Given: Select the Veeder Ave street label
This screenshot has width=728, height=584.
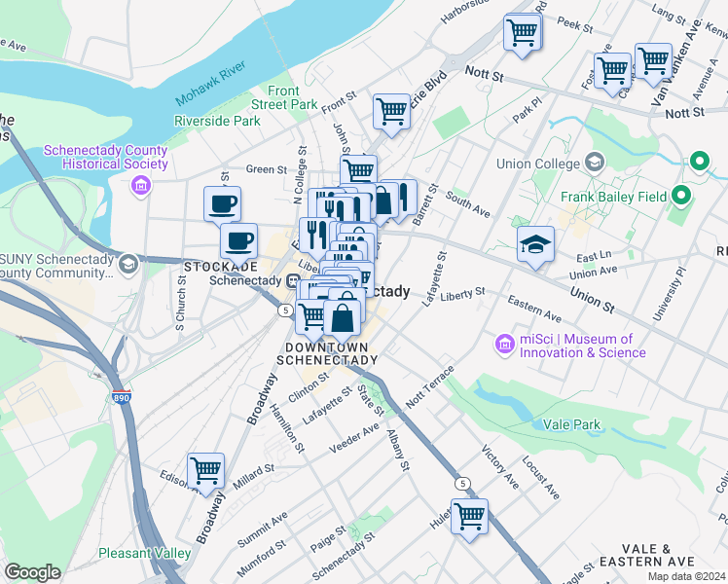Looking at the screenshot, I should coord(354,439).
